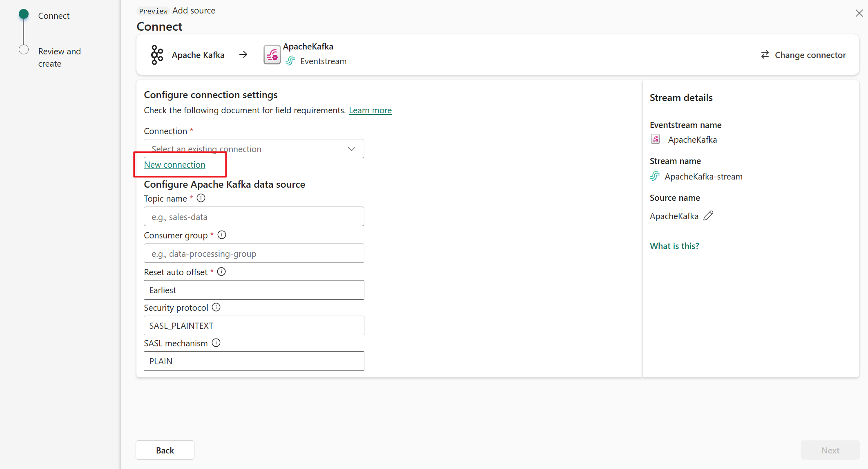868x469 pixels.
Task: Click the Topic name input field
Action: (254, 216)
